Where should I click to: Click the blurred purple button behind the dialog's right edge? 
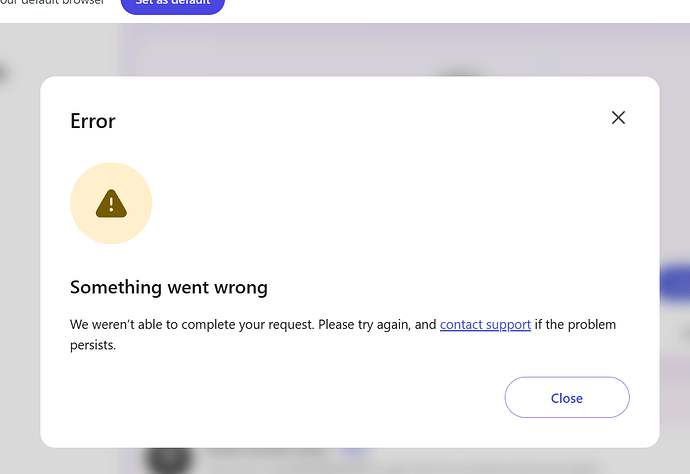pos(675,283)
